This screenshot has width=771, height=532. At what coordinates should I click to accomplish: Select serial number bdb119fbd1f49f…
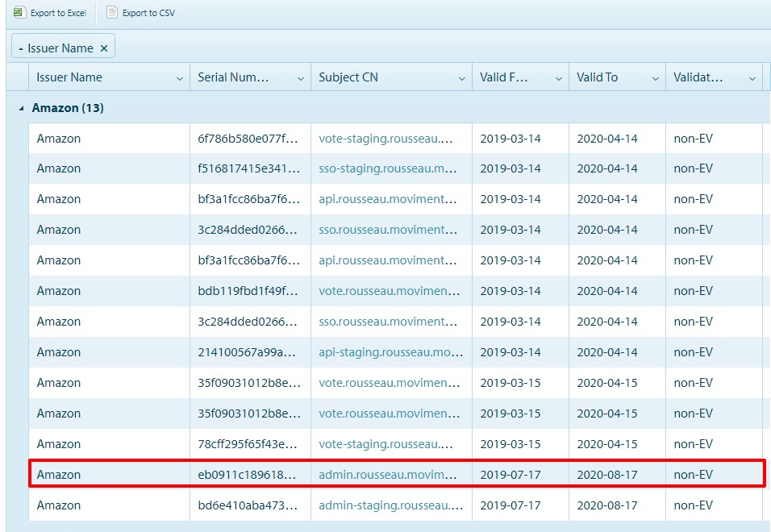click(248, 291)
